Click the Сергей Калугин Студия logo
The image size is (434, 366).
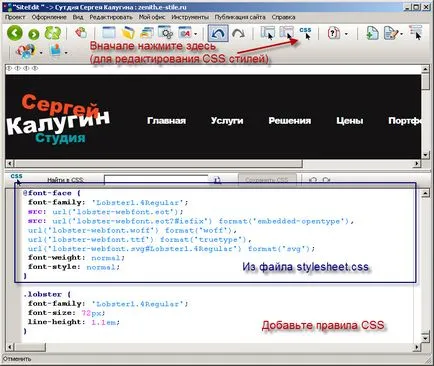(x=58, y=119)
